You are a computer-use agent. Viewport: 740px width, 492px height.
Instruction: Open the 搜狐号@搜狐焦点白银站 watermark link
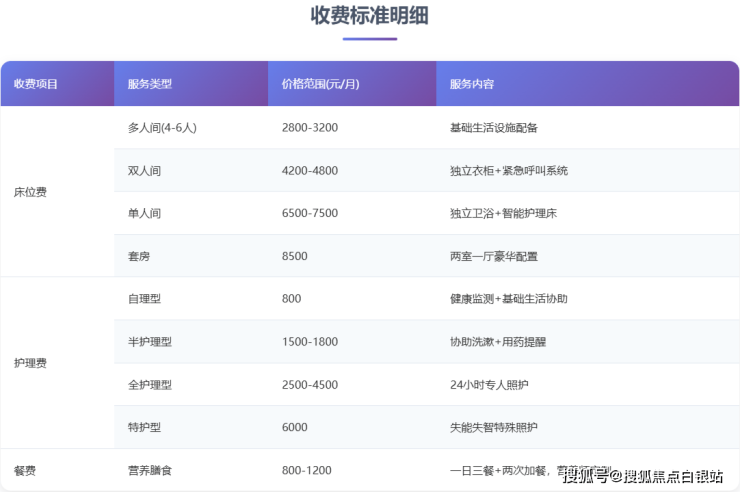click(x=642, y=475)
